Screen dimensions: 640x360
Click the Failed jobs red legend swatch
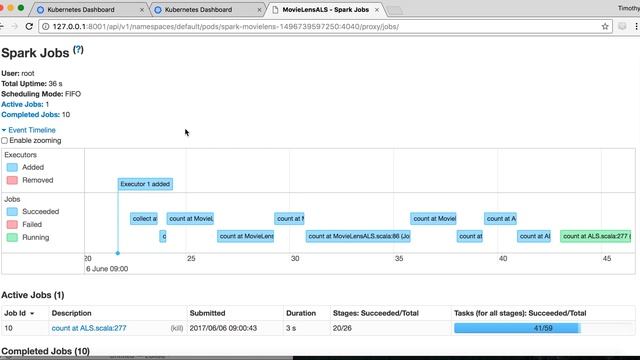[x=12, y=224]
